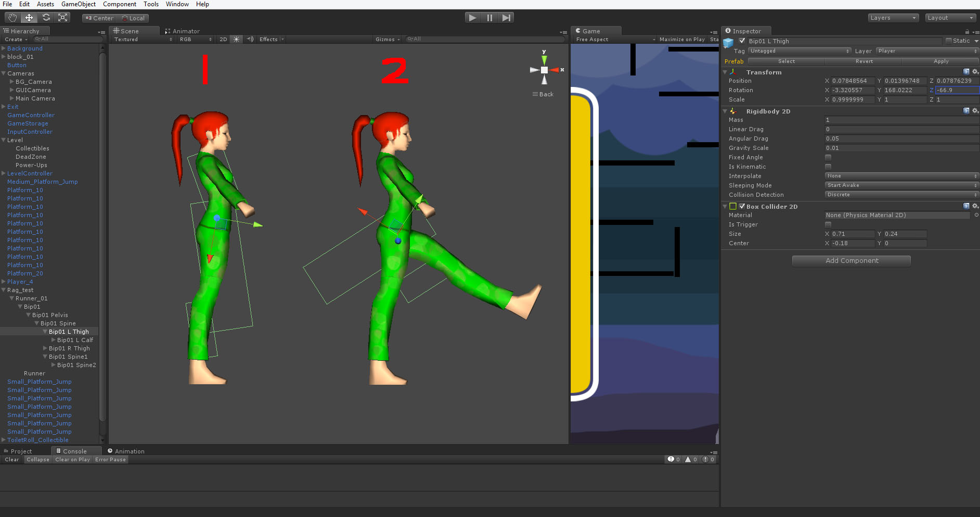Enable the Static checkbox
This screenshot has height=517, width=980.
(949, 41)
